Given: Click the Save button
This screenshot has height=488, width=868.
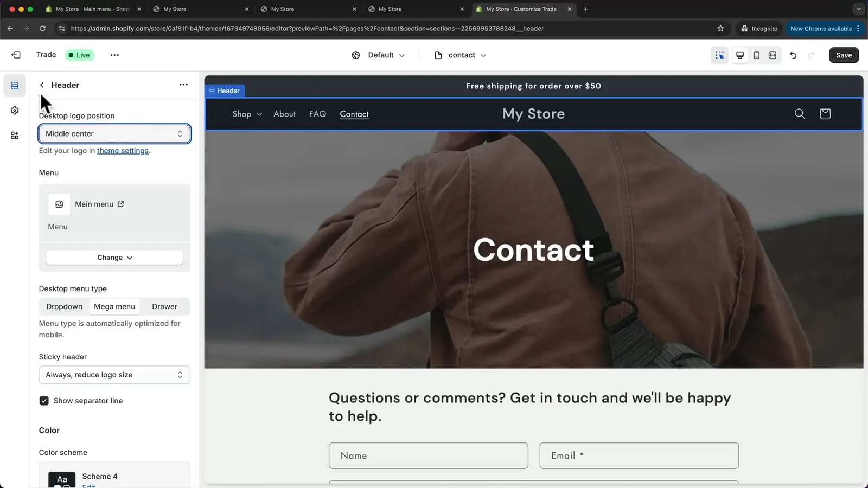Looking at the screenshot, I should coord(844,55).
